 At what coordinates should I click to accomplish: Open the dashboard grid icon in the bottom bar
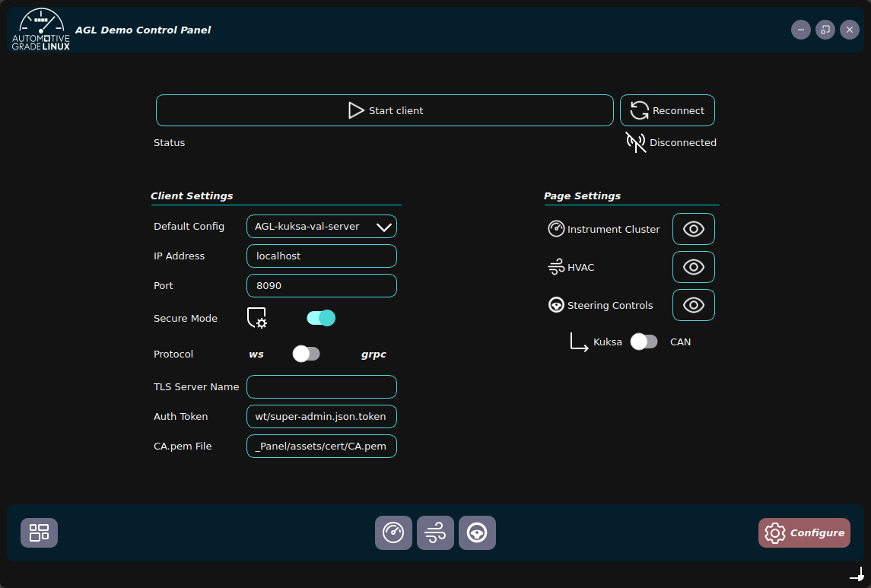[39, 532]
